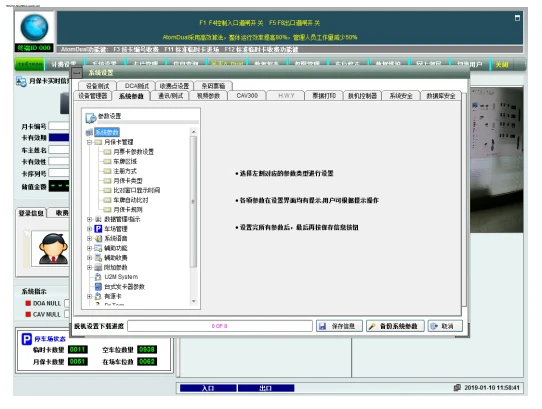This screenshot has height=409, width=542.
Task: Open the 通讯/测试 tab
Action: point(170,96)
